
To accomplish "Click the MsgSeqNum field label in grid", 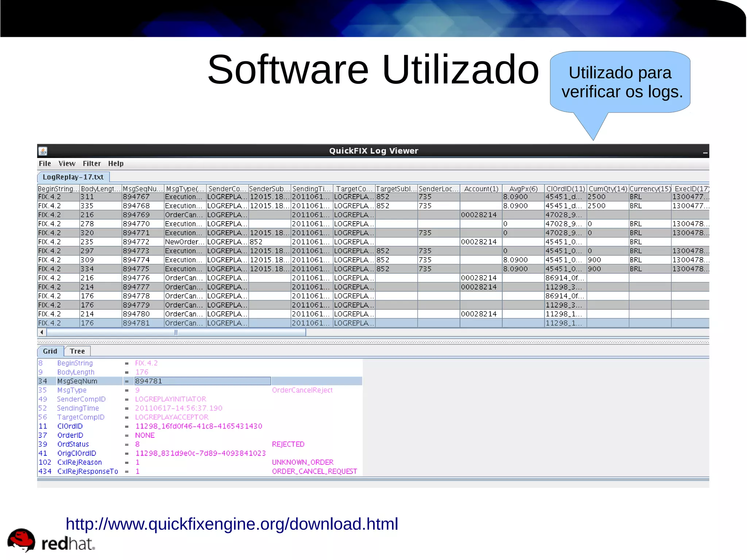I will coord(77,381).
